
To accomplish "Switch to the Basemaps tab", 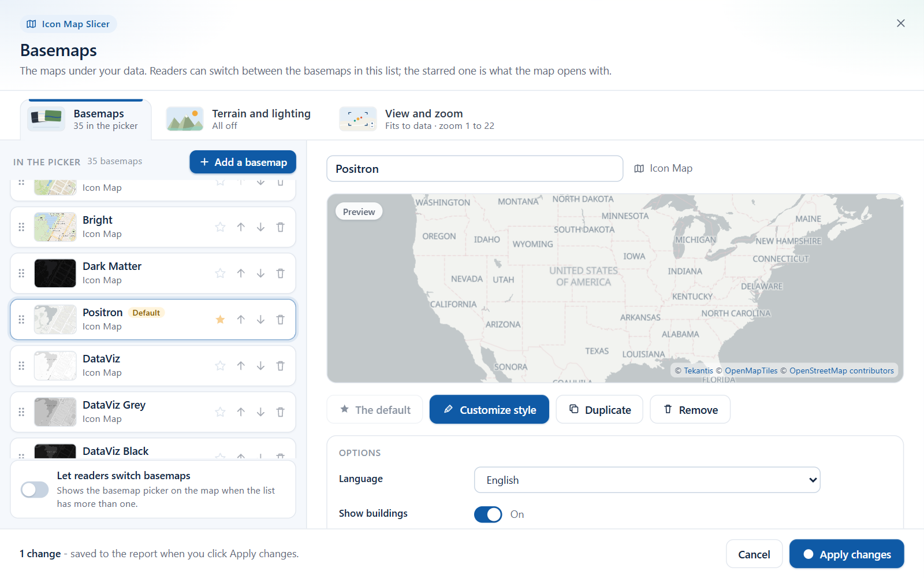I will [x=85, y=119].
